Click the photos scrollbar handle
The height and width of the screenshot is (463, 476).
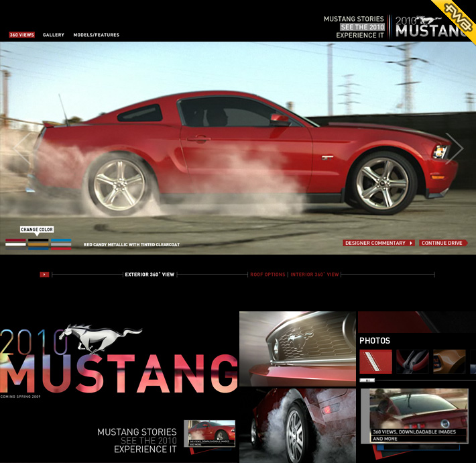[x=367, y=380]
